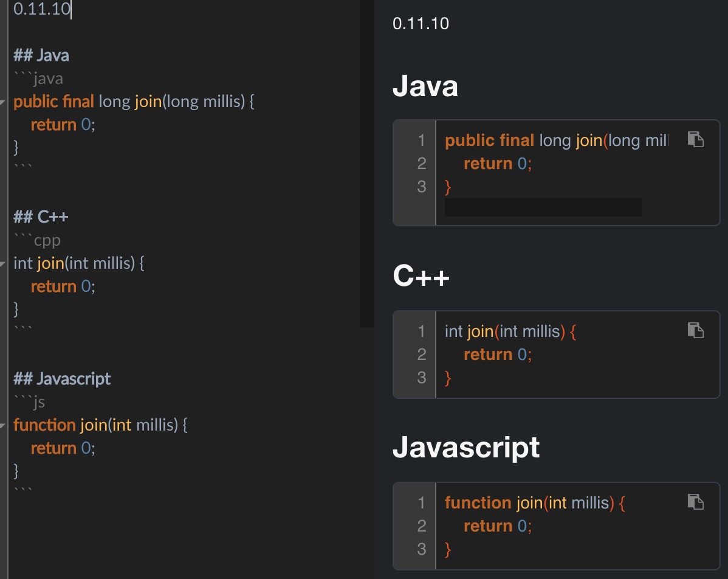This screenshot has width=728, height=579.
Task: Click the '```java' fence line
Action: click(38, 78)
